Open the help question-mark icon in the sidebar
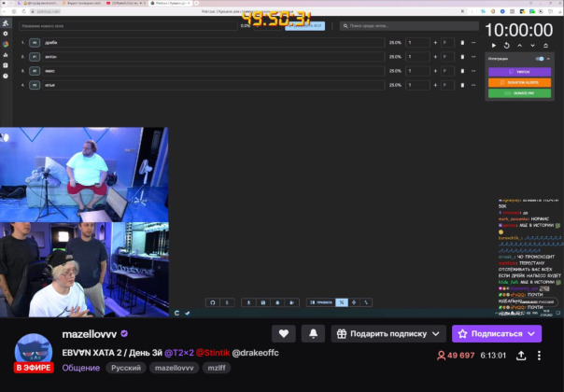Image resolution: width=564 pixels, height=392 pixels. click(6, 76)
